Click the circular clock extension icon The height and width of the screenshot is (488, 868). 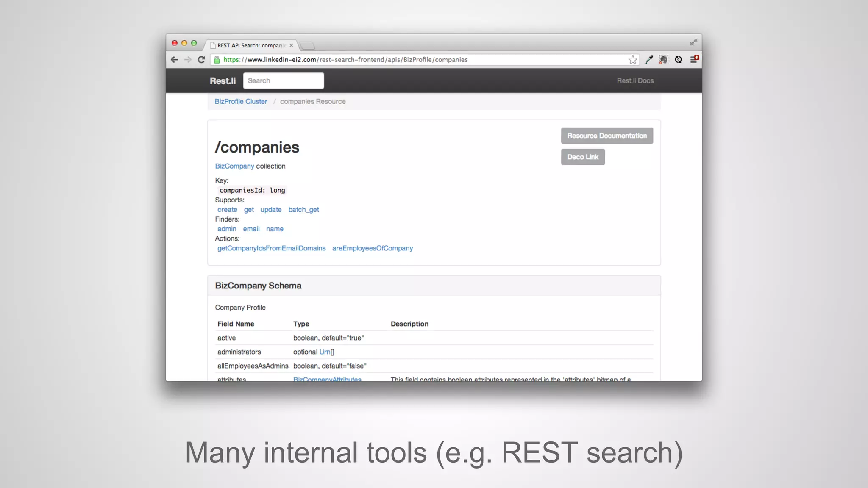pos(679,60)
